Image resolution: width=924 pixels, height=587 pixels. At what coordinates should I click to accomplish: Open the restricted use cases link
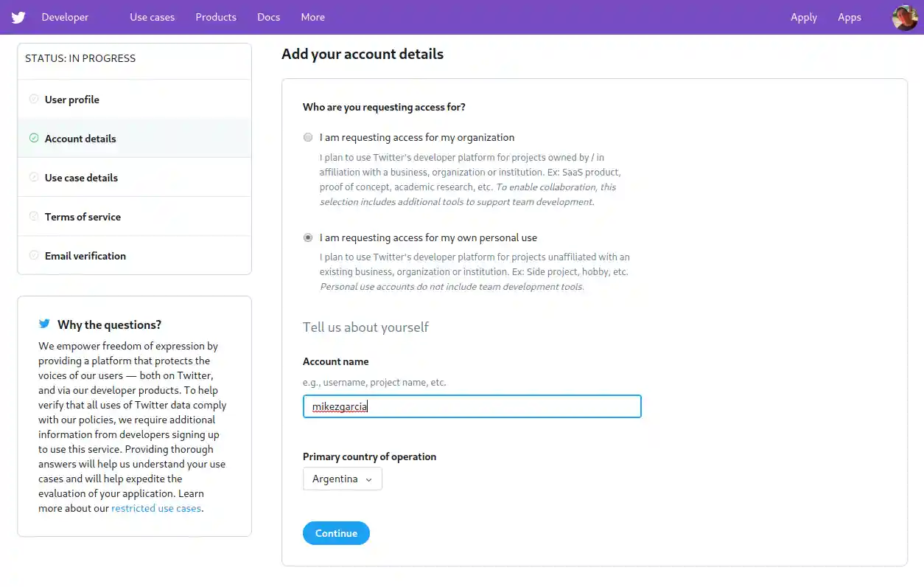(155, 507)
